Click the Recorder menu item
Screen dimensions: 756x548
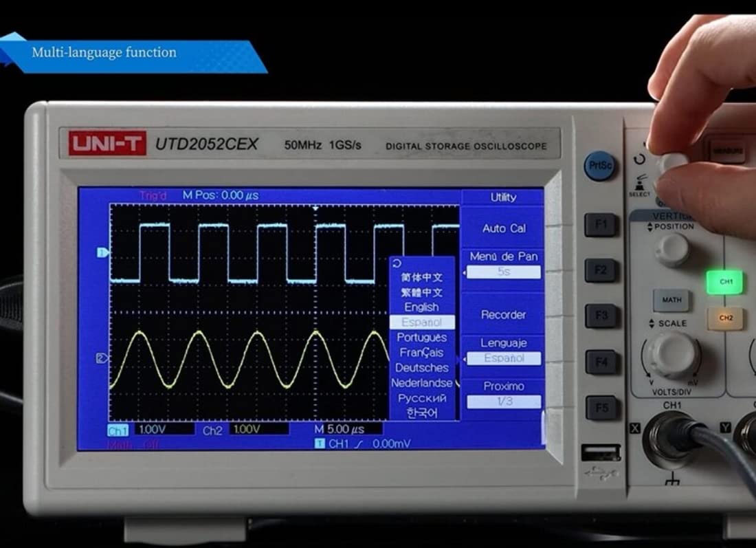pos(503,314)
